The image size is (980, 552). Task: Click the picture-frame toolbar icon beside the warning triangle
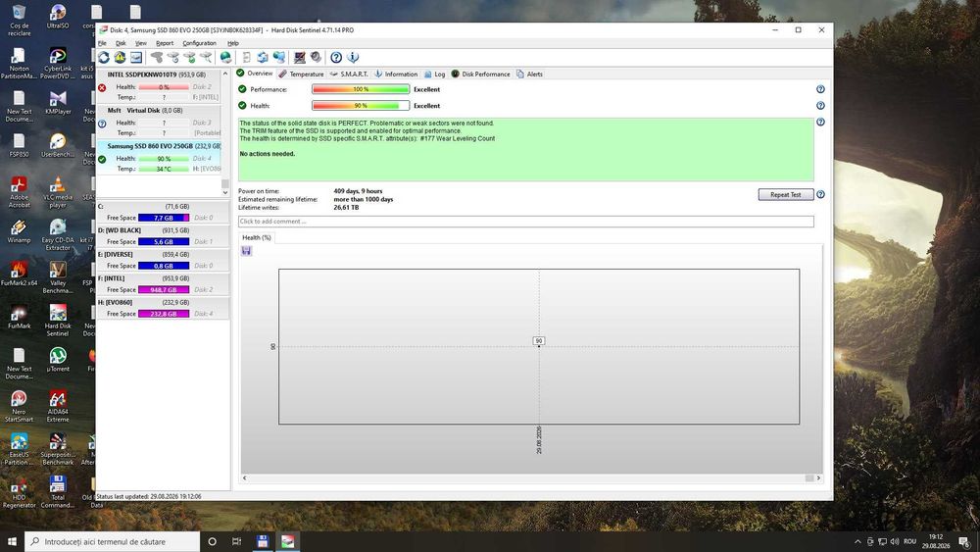point(136,58)
